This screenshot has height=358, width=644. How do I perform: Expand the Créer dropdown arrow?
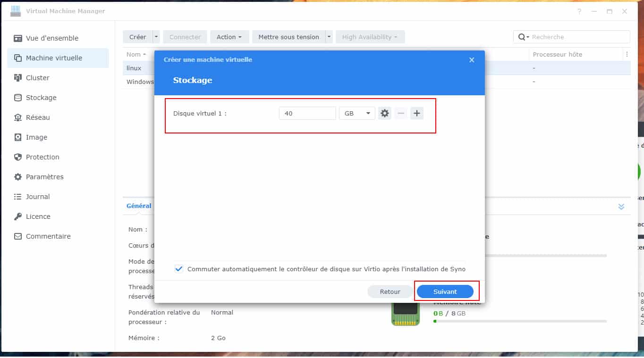click(x=156, y=37)
